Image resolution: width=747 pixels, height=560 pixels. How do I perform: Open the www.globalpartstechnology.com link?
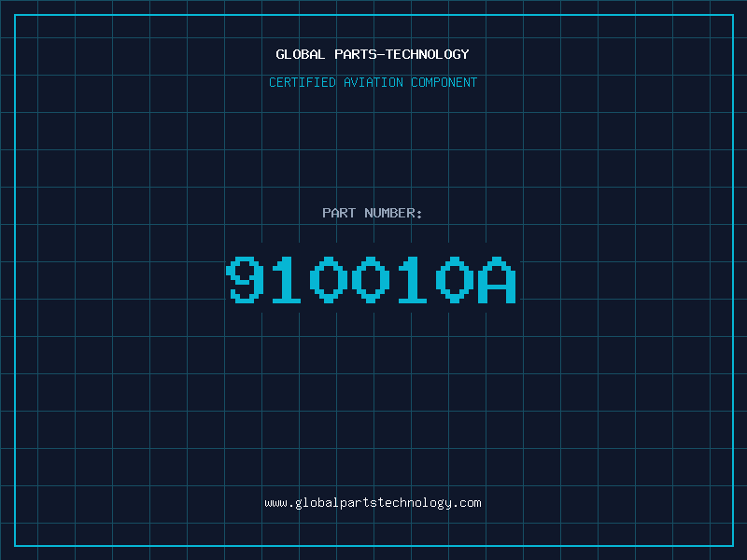click(x=373, y=503)
